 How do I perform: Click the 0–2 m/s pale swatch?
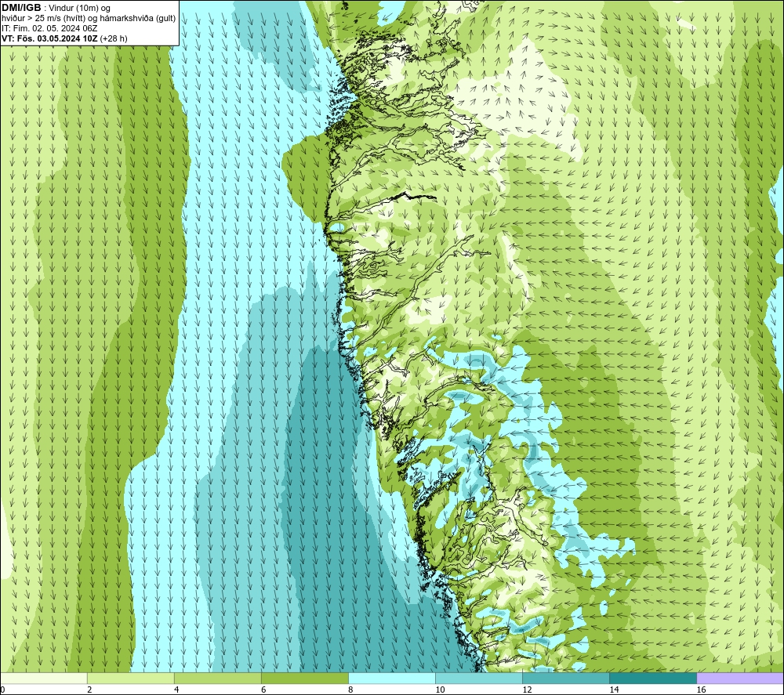44,679
